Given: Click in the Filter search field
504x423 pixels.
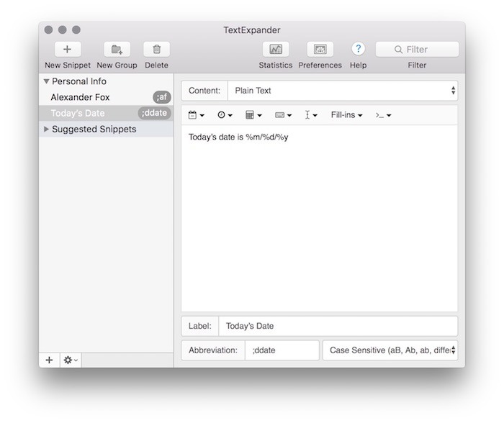Looking at the screenshot, I should pyautogui.click(x=417, y=49).
